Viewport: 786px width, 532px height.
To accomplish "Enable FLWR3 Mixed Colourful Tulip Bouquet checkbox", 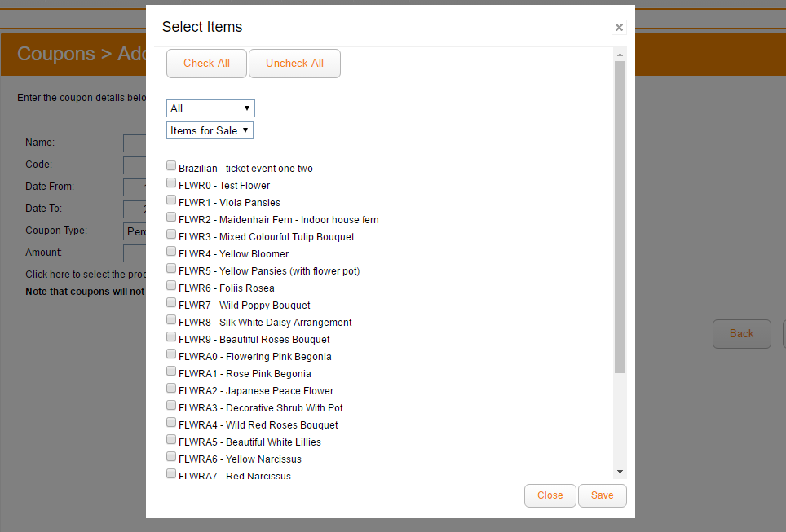I will 171,235.
